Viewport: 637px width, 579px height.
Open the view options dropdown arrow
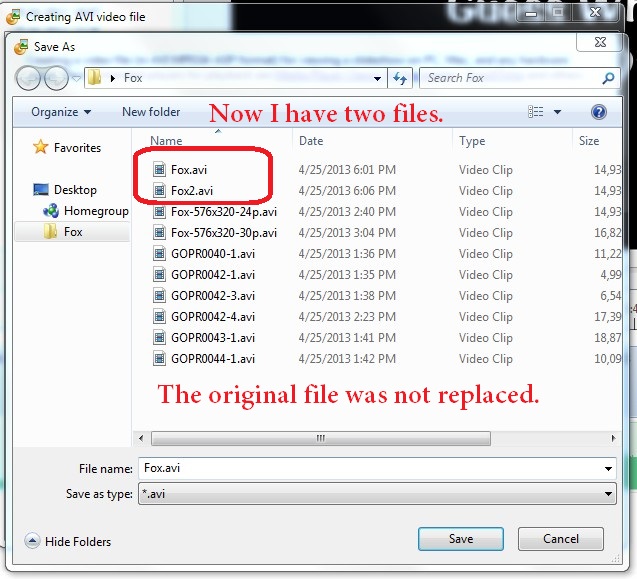[557, 112]
